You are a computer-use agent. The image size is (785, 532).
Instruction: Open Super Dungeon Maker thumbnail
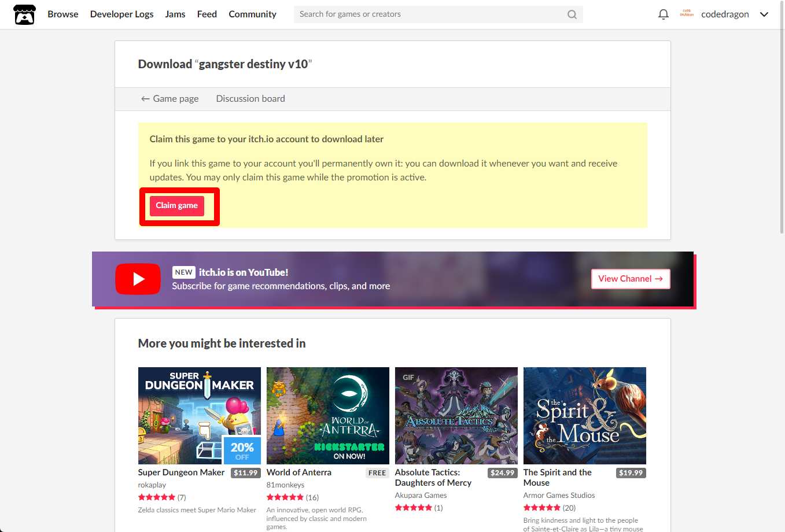[200, 416]
